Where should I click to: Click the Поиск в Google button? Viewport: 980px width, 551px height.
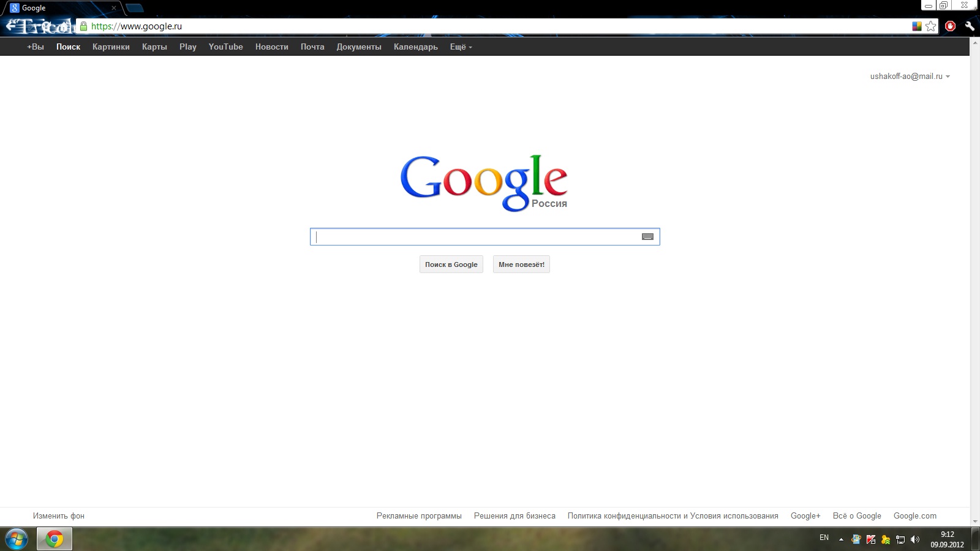click(x=451, y=264)
